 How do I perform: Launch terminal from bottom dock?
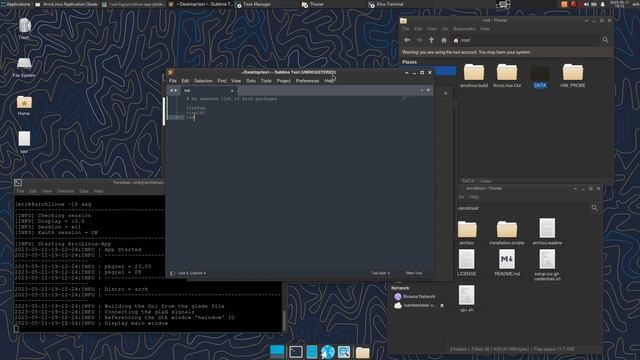pyautogui.click(x=296, y=351)
